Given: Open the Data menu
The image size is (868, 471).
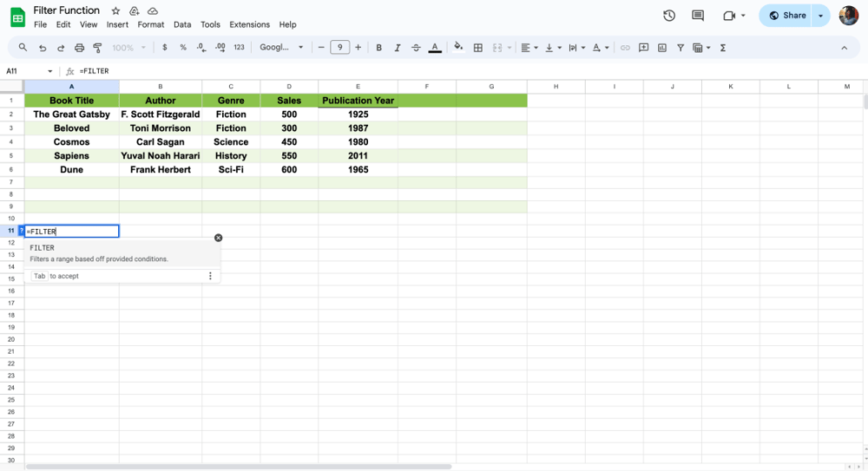Looking at the screenshot, I should (182, 25).
